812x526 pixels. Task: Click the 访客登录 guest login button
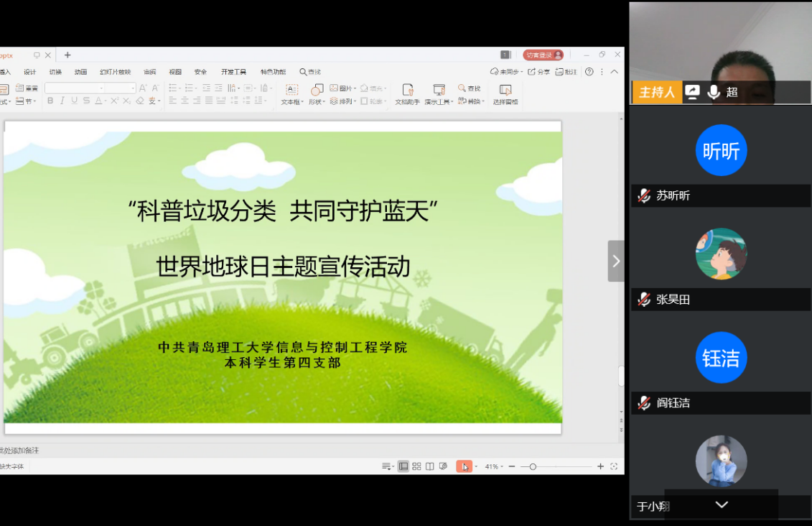point(543,55)
